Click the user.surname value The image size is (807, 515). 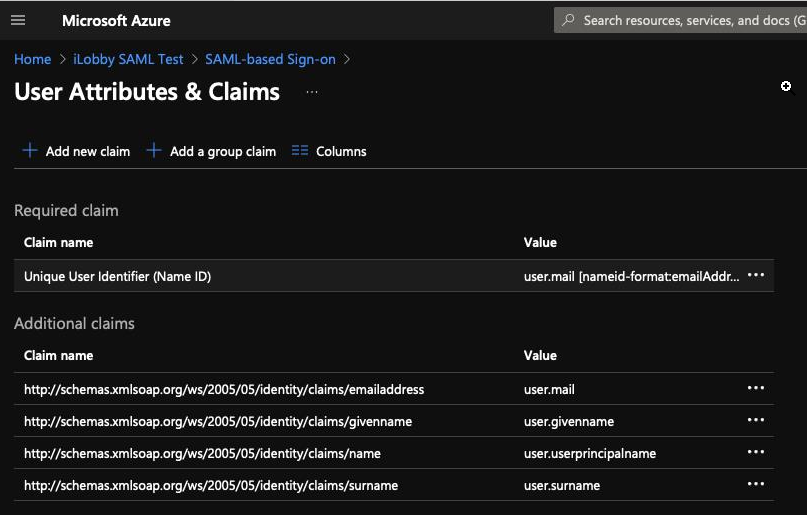coord(562,485)
